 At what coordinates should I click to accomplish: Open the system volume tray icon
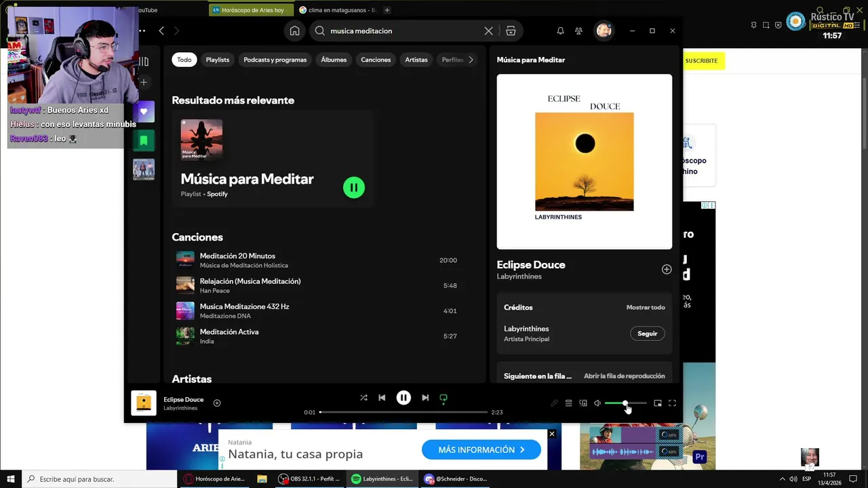coord(793,479)
